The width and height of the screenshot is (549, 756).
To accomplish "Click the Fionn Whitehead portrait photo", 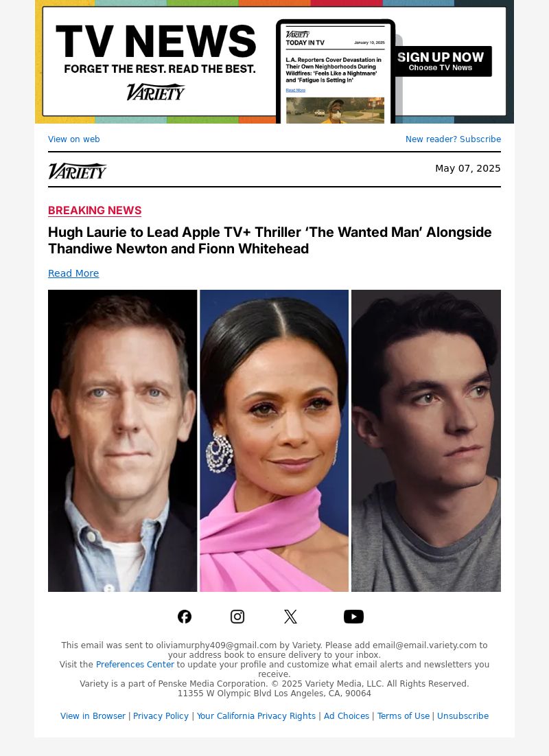I will (426, 441).
